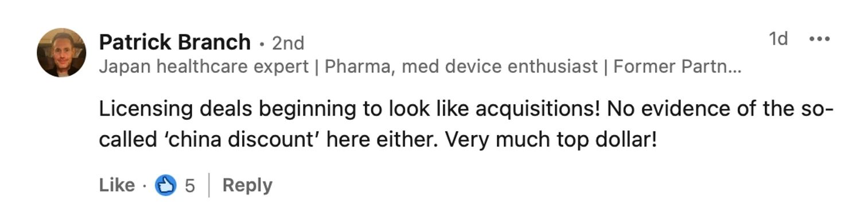Click the blue thumbs-up reaction icon

[166, 186]
